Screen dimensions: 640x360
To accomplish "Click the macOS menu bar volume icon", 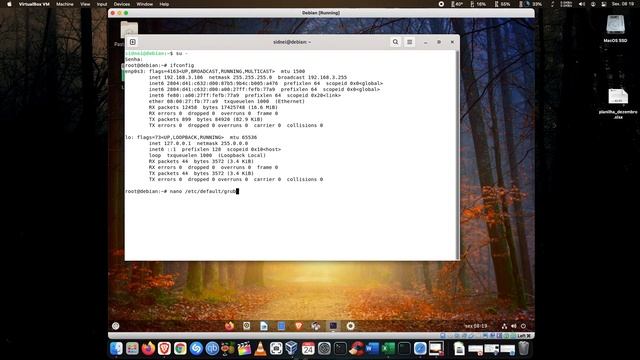I will point(582,4).
